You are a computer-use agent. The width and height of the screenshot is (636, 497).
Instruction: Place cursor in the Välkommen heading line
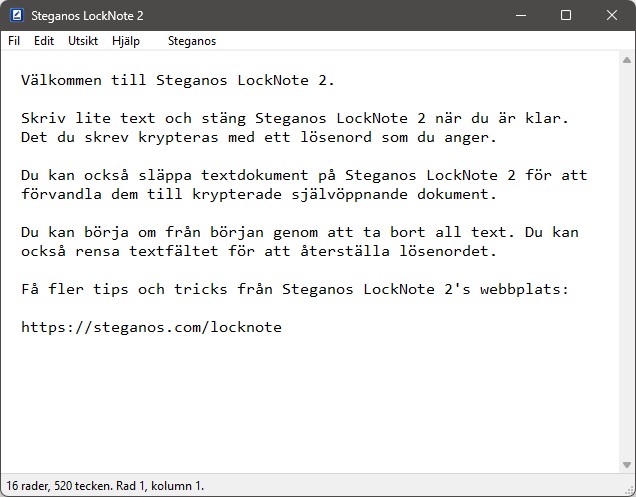pos(178,80)
